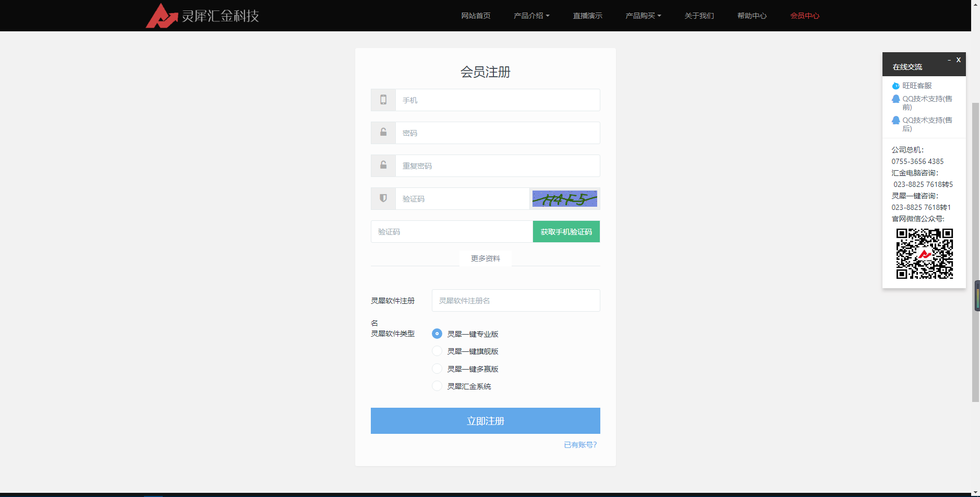
Task: Click the captcha image to refresh it
Action: pos(564,198)
